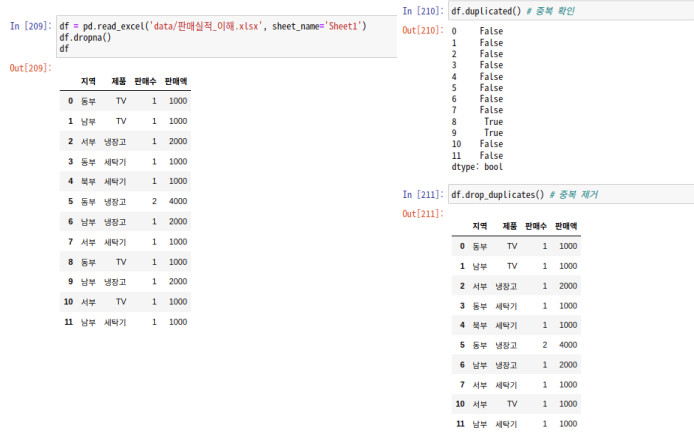Click the dtype: bool text in Out[210]
This screenshot has width=694, height=440.
477,167
